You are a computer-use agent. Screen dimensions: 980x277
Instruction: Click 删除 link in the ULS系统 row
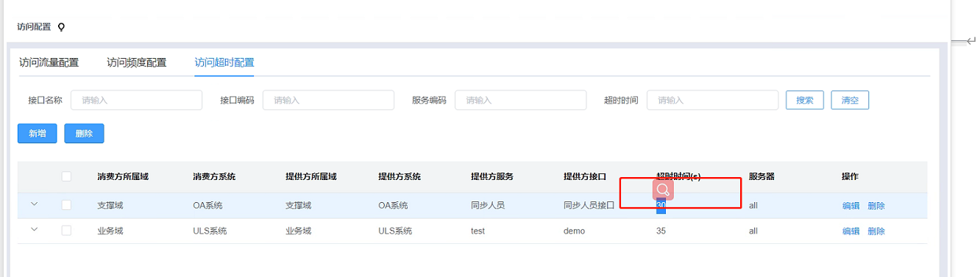click(876, 231)
